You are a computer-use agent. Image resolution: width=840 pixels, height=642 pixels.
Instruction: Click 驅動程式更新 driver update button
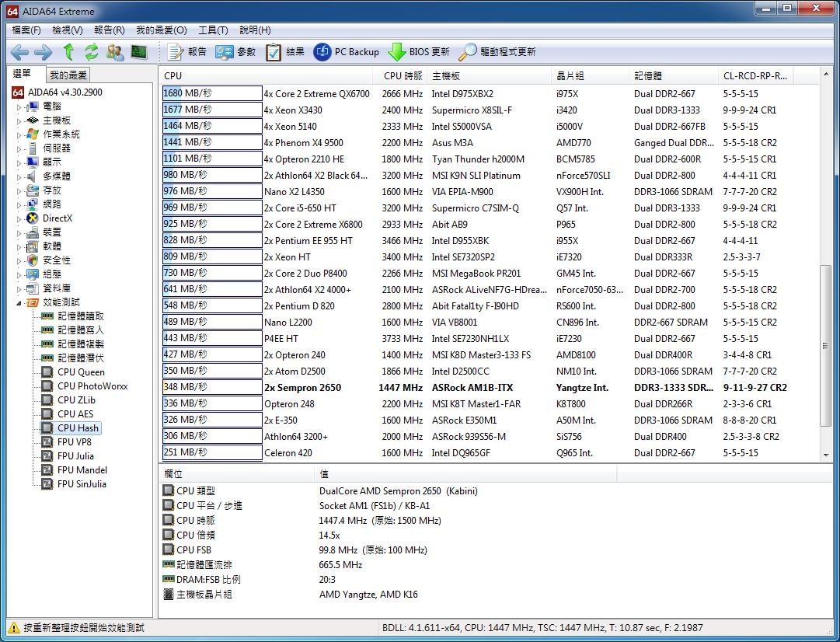[497, 52]
